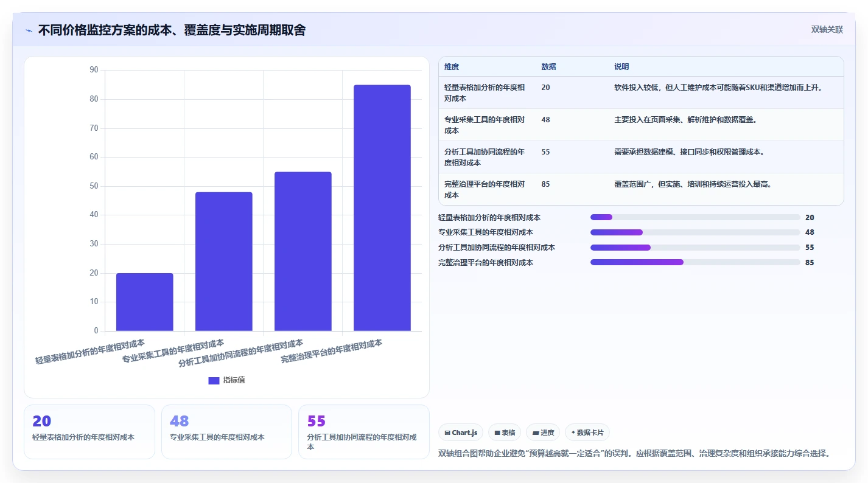Select the 数据卡片 tag chip
The height and width of the screenshot is (483, 868).
tap(587, 433)
